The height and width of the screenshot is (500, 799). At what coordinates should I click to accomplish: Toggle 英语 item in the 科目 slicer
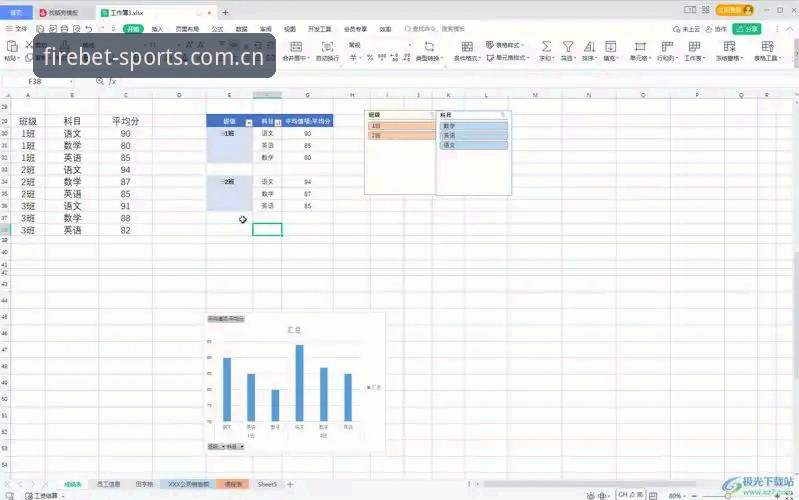point(473,135)
